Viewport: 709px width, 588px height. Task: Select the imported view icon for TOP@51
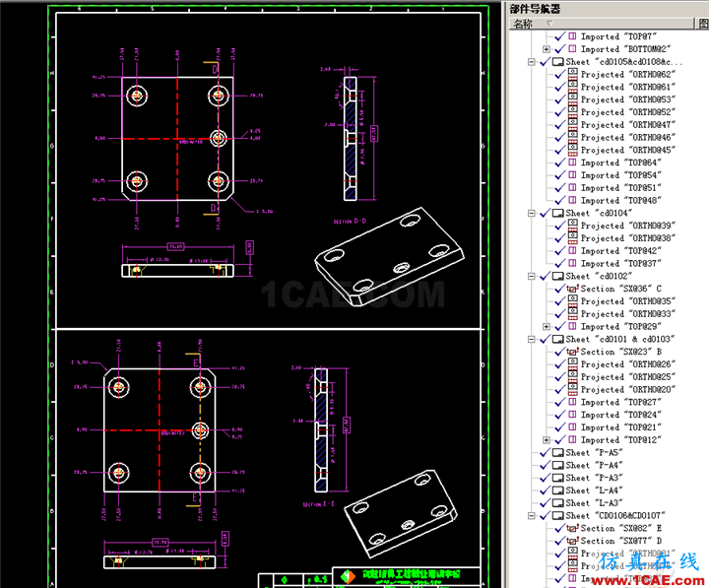click(572, 187)
